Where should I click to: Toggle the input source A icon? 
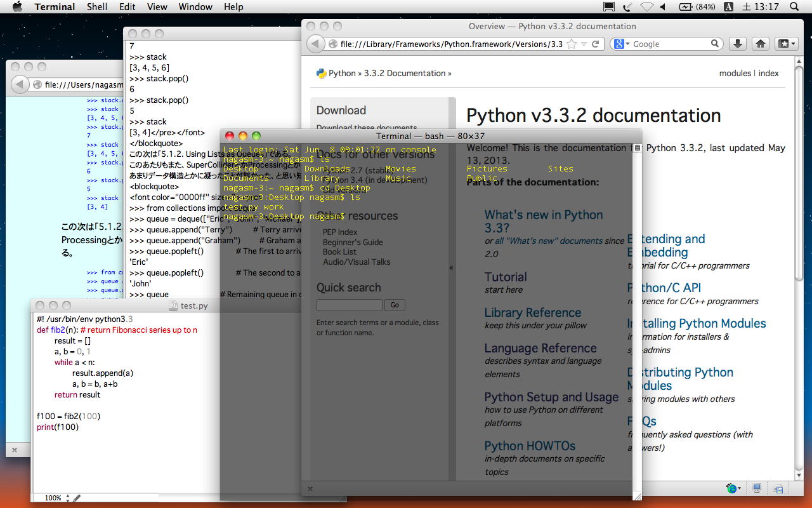[728, 7]
